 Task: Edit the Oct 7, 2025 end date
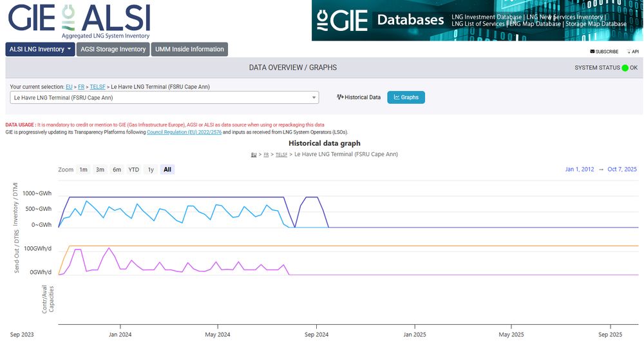tap(622, 169)
